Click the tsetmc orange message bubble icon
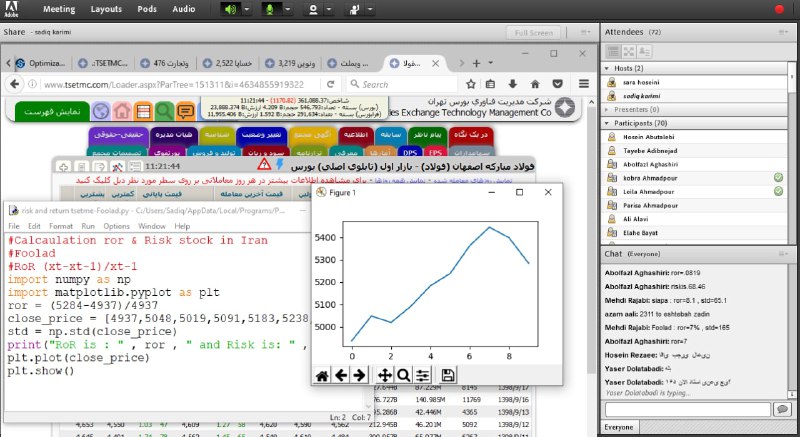 185,111
